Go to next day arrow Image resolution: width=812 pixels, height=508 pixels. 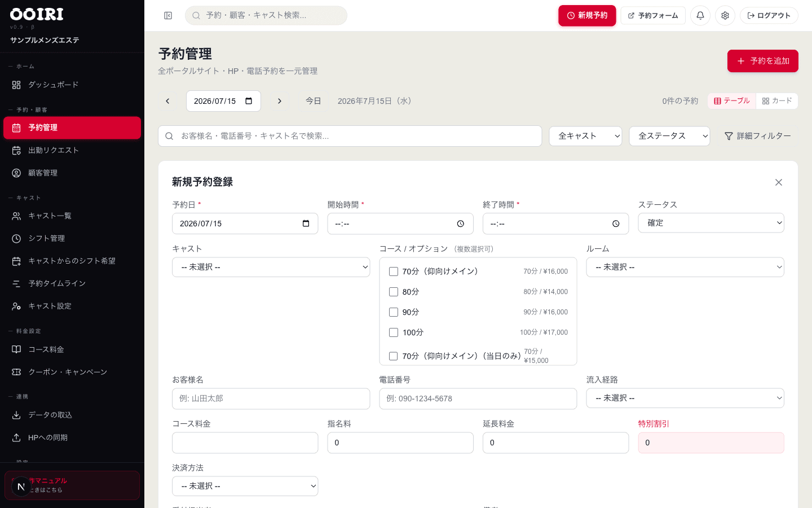point(280,101)
